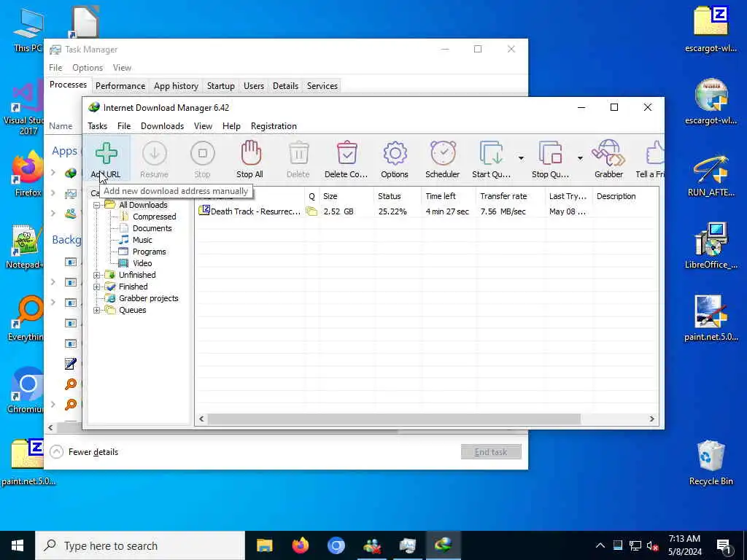
Task: Click the End task button
Action: click(x=491, y=452)
